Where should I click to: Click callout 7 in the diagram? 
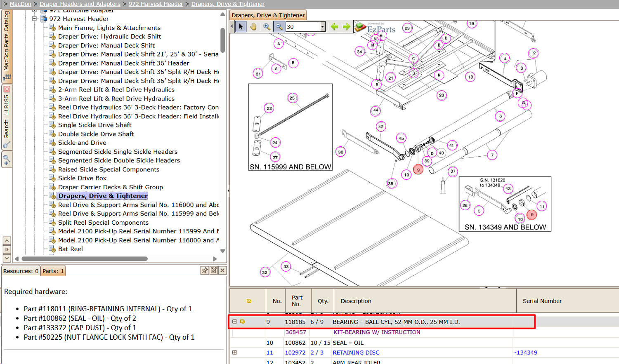[492, 155]
